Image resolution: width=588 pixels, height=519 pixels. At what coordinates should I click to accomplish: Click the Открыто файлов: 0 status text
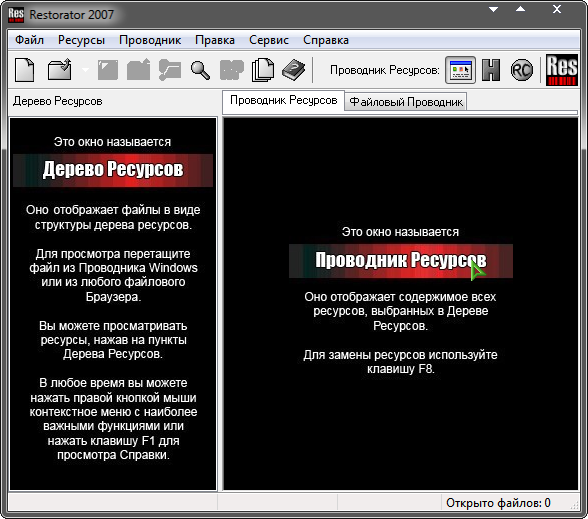(498, 503)
